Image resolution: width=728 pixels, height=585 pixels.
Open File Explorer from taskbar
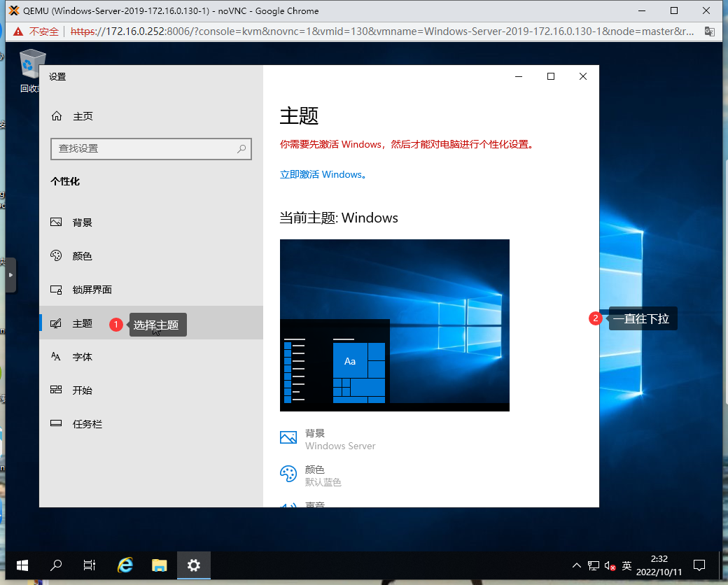(160, 565)
